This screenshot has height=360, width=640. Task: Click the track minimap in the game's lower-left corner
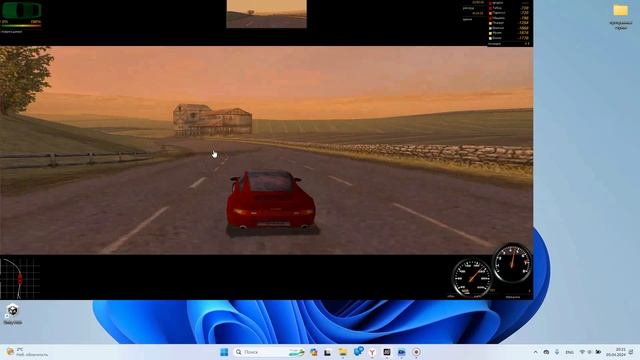point(20,278)
